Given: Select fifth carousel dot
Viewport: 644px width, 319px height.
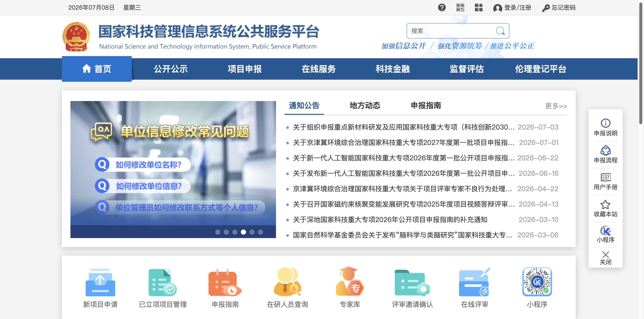Looking at the screenshot, I should 252,232.
